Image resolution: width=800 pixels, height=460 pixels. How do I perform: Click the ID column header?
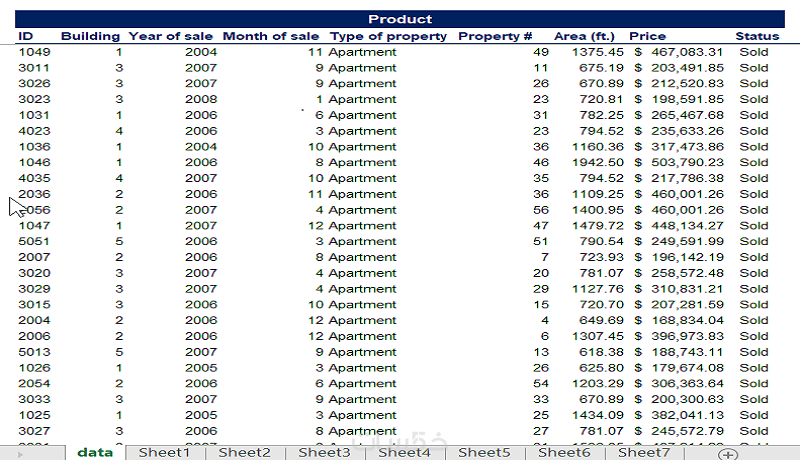[26, 36]
